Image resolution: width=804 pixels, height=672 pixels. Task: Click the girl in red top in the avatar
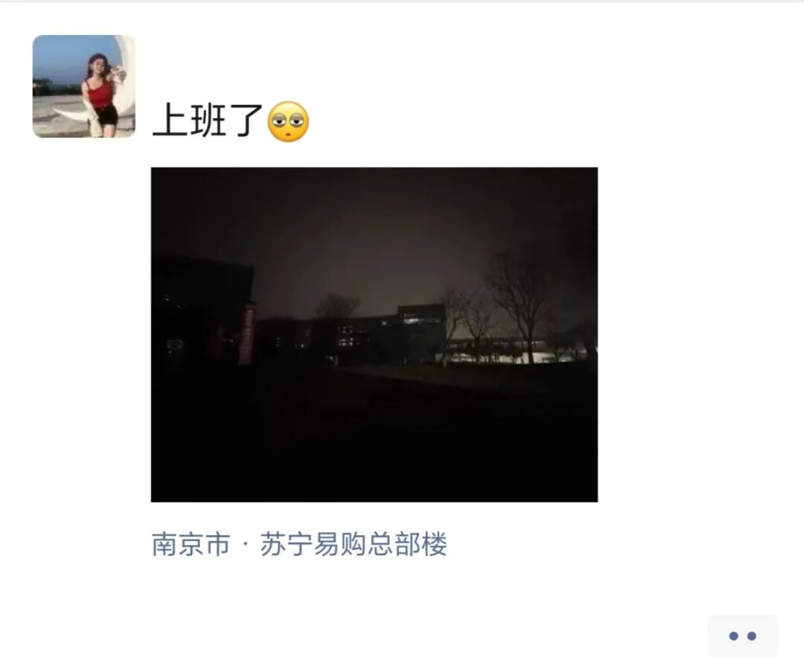coord(100,95)
